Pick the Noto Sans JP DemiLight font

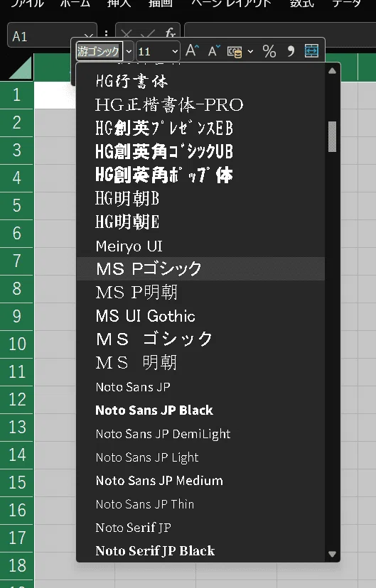click(200, 433)
